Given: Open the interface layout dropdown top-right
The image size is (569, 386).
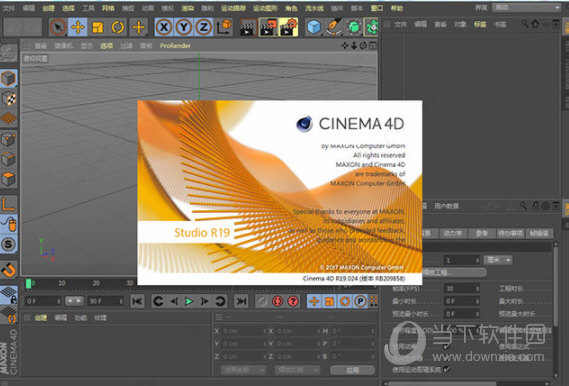Looking at the screenshot, I should coord(527,8).
